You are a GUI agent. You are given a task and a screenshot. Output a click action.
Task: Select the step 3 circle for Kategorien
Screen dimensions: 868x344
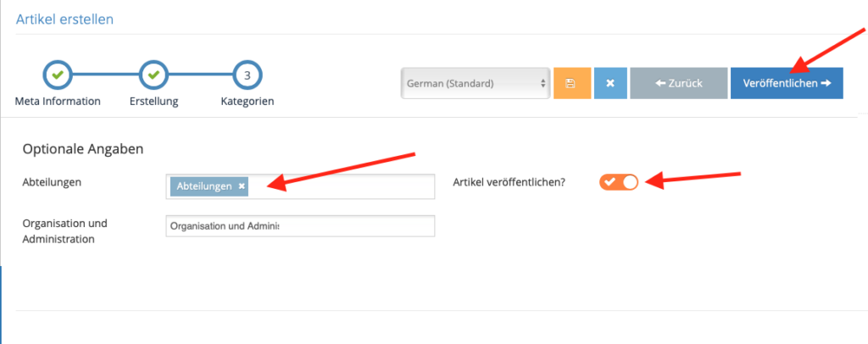248,75
